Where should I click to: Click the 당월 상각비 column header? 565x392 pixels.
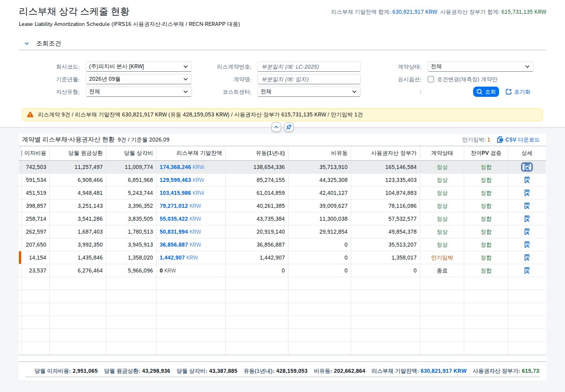131,153
